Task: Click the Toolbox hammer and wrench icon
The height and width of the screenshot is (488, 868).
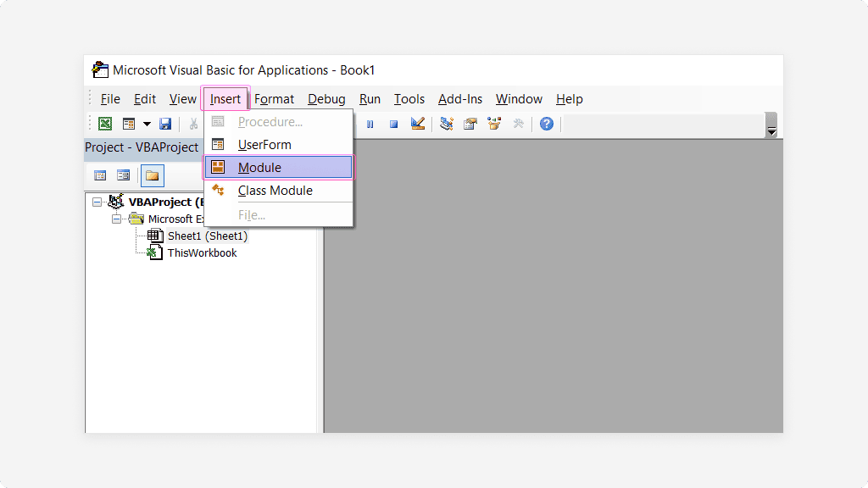Action: click(x=518, y=124)
